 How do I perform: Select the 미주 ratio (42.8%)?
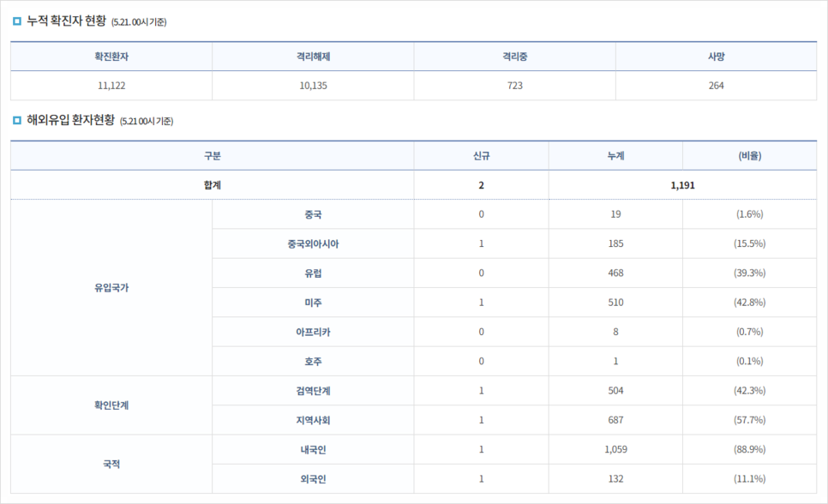pyautogui.click(x=750, y=303)
